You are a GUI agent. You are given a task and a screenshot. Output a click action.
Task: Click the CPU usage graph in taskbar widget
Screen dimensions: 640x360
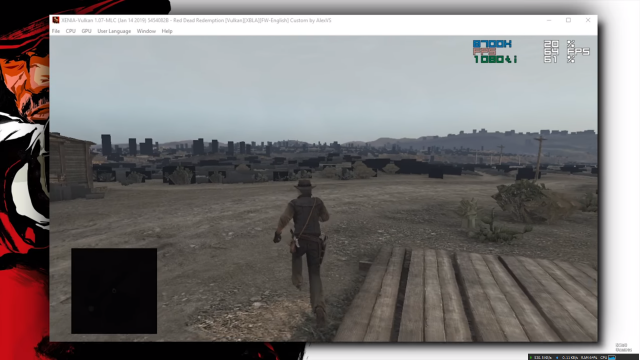(x=612, y=357)
